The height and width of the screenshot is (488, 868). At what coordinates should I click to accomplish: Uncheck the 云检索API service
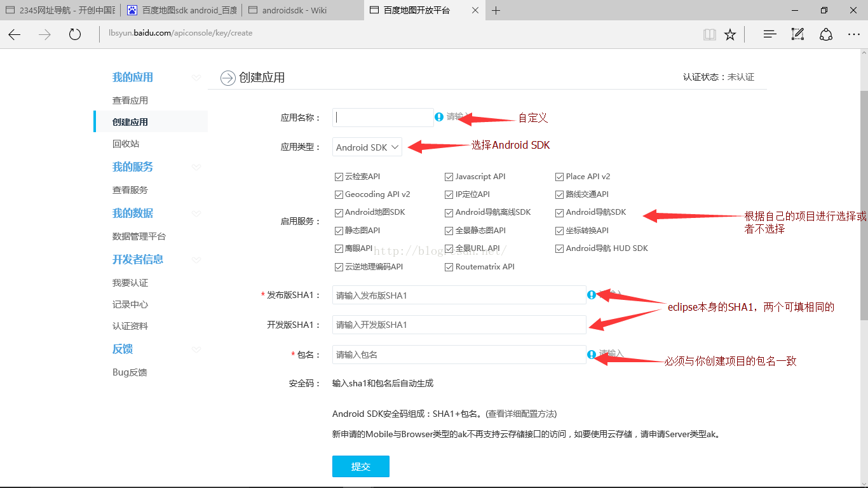(339, 177)
